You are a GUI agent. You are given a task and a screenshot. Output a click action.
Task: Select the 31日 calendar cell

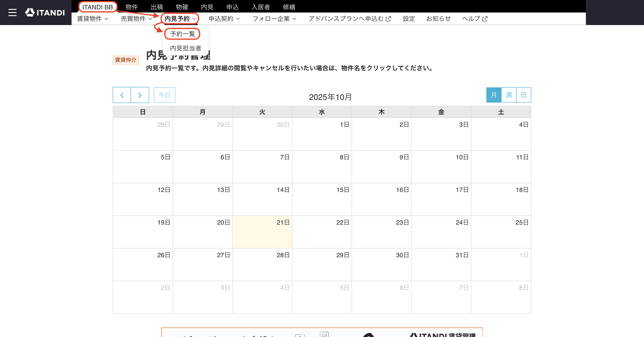(x=441, y=265)
